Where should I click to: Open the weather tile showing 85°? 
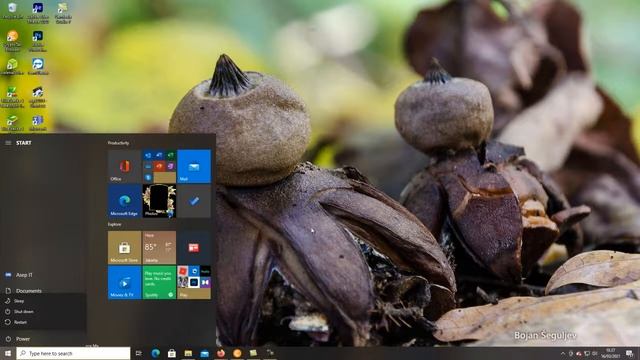(x=159, y=247)
